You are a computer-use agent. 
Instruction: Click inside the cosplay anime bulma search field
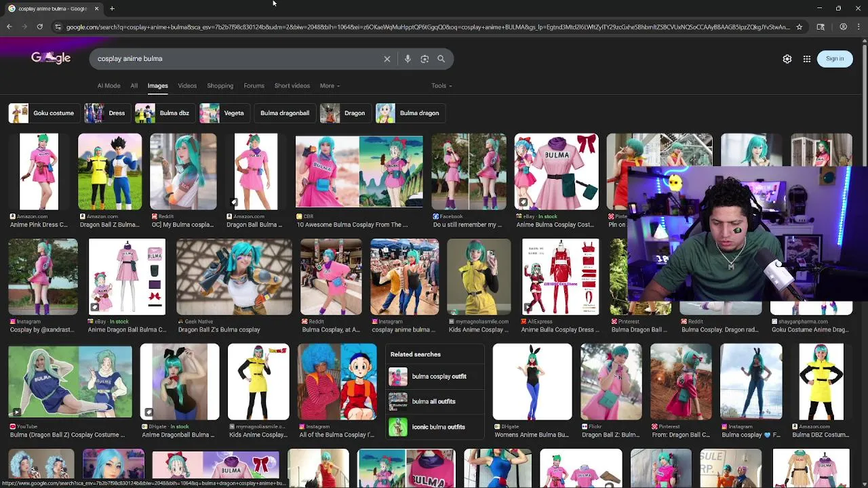click(237, 59)
